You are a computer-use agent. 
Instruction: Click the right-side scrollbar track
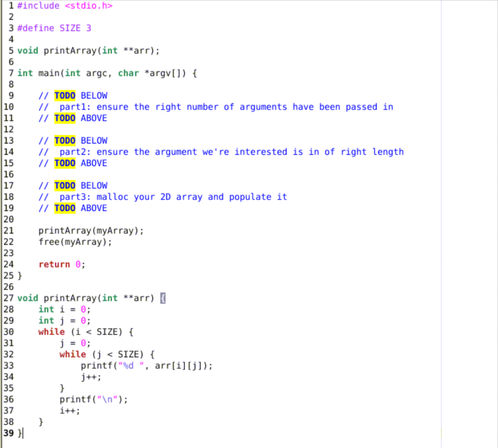(468, 224)
